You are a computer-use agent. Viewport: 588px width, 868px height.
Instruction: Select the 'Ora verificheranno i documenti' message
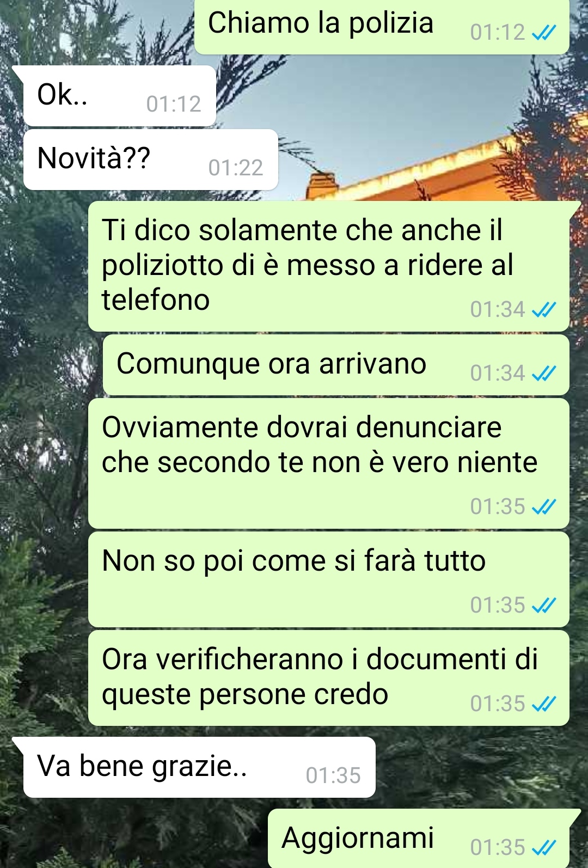(x=329, y=678)
